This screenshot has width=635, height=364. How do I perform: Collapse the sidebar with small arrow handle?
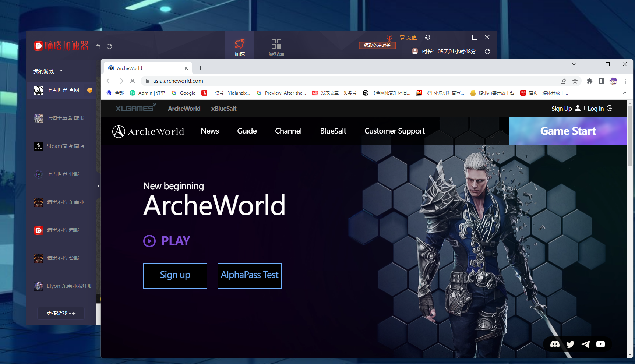tap(98, 186)
